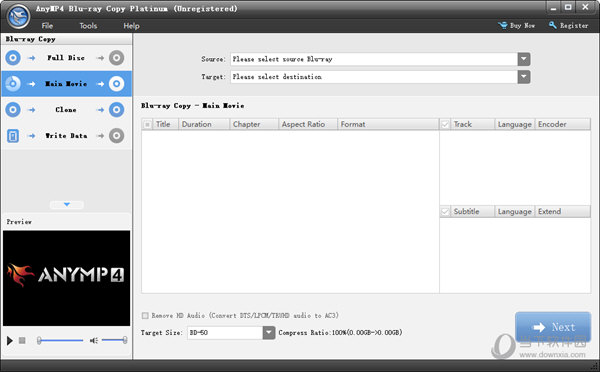Select the Clone copy mode

click(66, 110)
